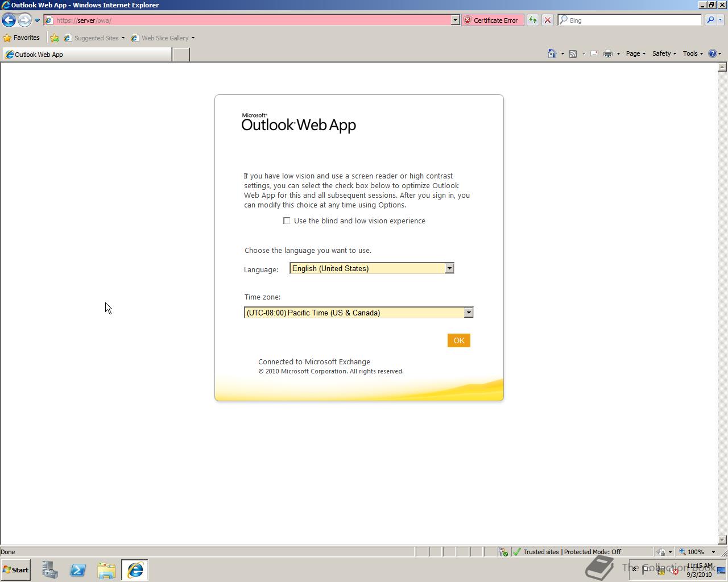The width and height of the screenshot is (728, 582).
Task: Click the RSS Feeds icon
Action: click(573, 53)
